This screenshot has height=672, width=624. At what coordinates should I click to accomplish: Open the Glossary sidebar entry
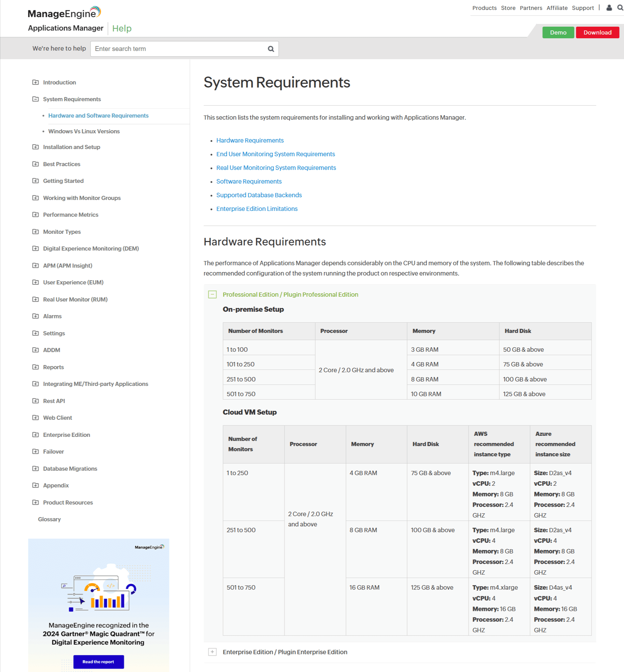50,519
